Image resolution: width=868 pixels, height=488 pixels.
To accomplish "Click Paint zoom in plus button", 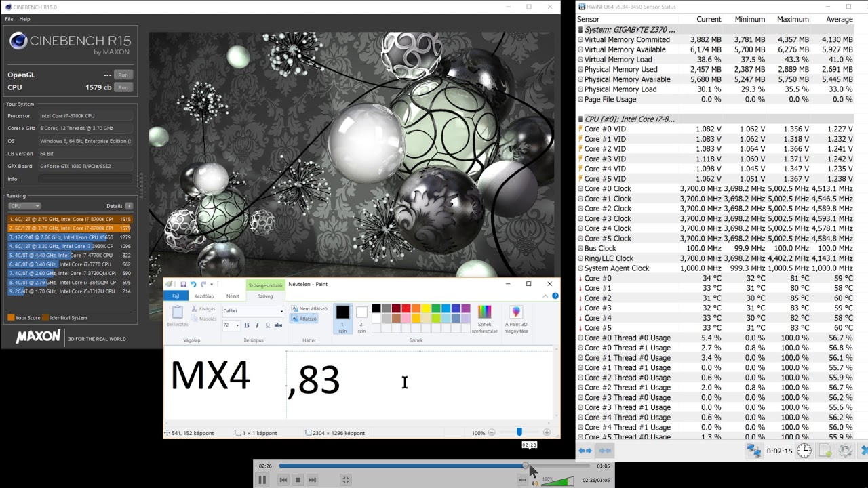I will [547, 432].
